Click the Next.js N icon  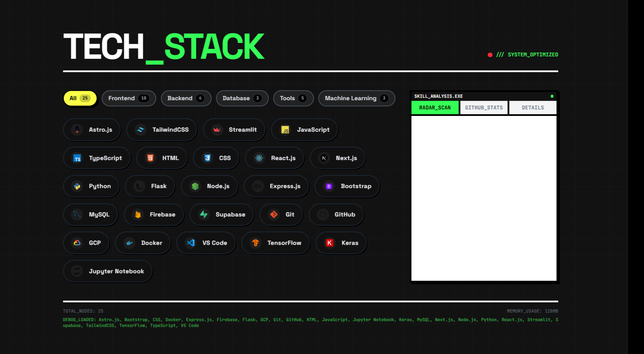tap(324, 158)
